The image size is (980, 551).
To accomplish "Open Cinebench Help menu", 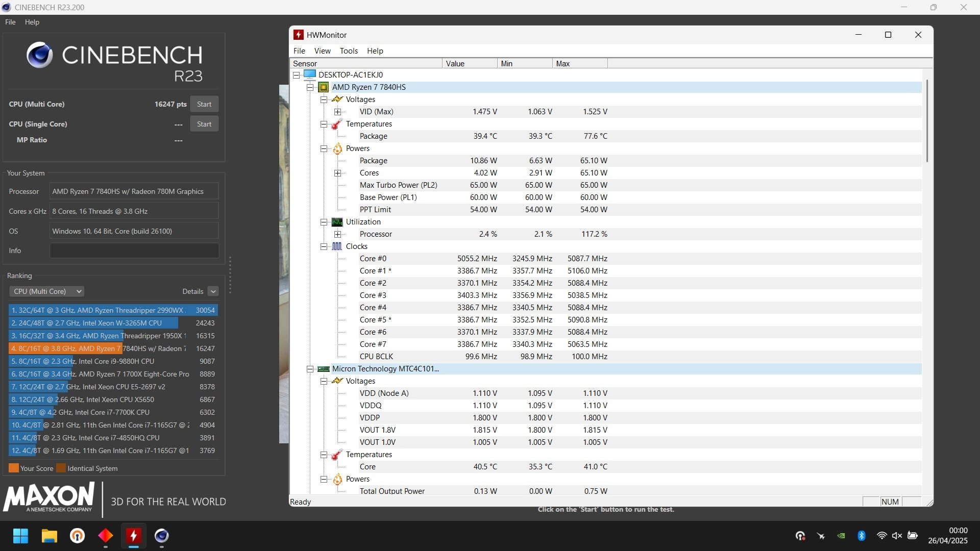I will pyautogui.click(x=32, y=22).
